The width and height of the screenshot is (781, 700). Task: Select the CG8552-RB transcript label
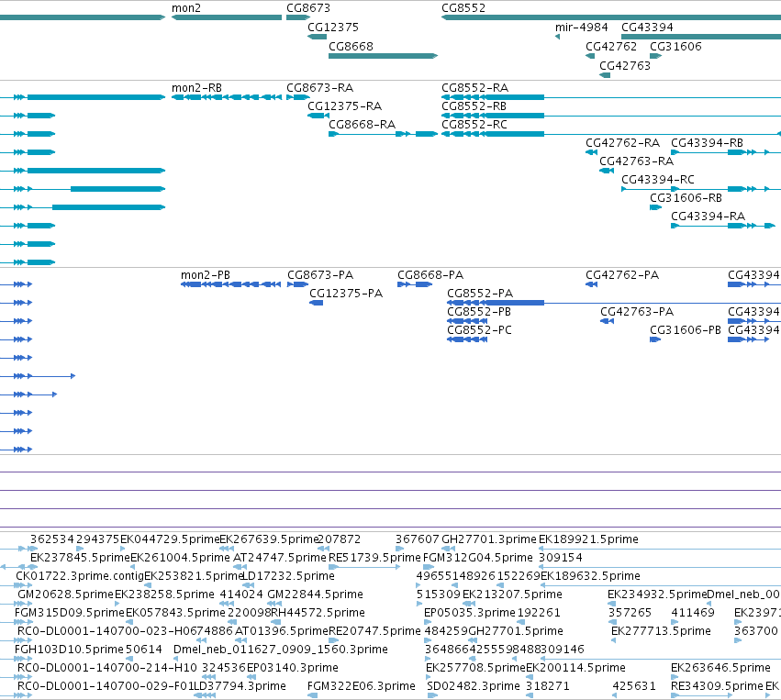click(474, 106)
